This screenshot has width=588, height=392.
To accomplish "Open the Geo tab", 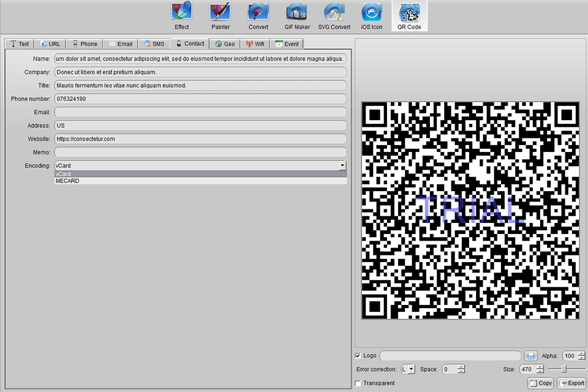I will [224, 43].
